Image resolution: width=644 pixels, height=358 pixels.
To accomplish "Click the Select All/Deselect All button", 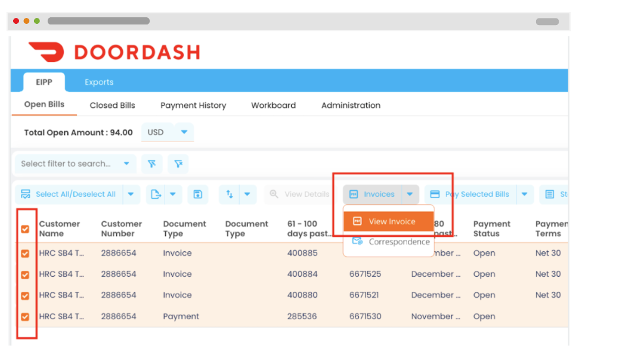I will [69, 194].
